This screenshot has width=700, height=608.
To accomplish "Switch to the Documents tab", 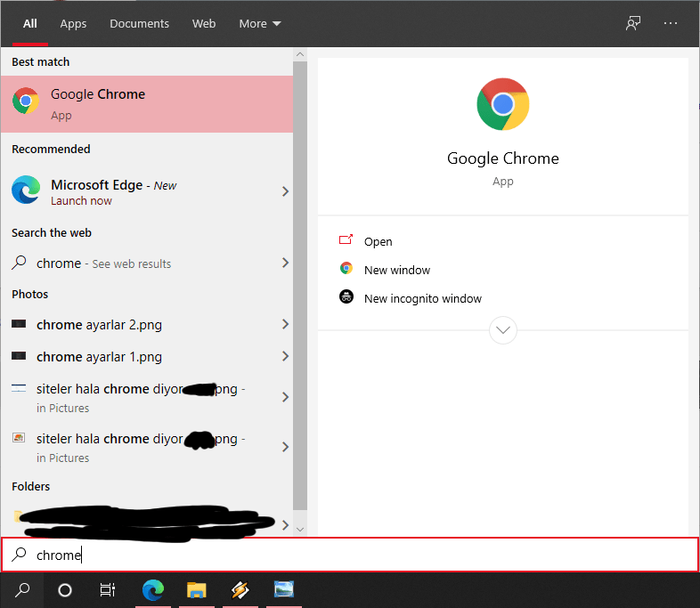I will pyautogui.click(x=139, y=24).
